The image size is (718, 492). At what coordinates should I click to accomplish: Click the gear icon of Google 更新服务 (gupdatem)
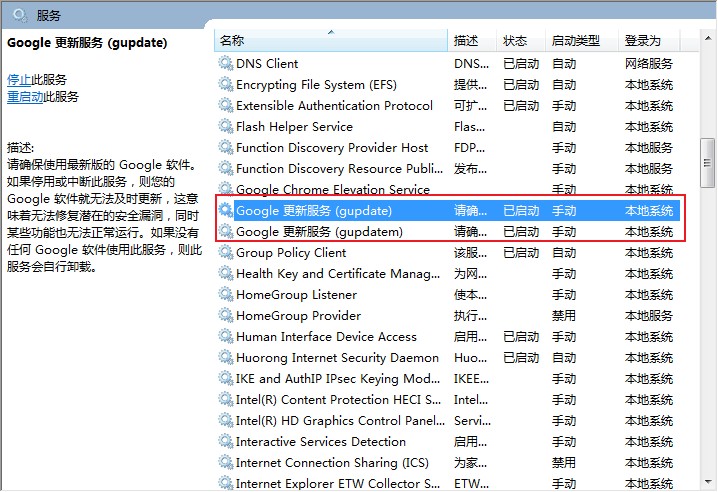tap(226, 231)
